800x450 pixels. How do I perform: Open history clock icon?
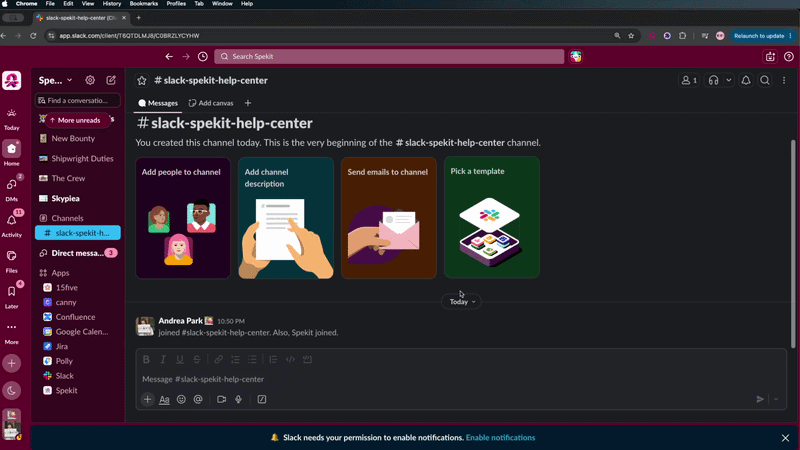click(203, 57)
